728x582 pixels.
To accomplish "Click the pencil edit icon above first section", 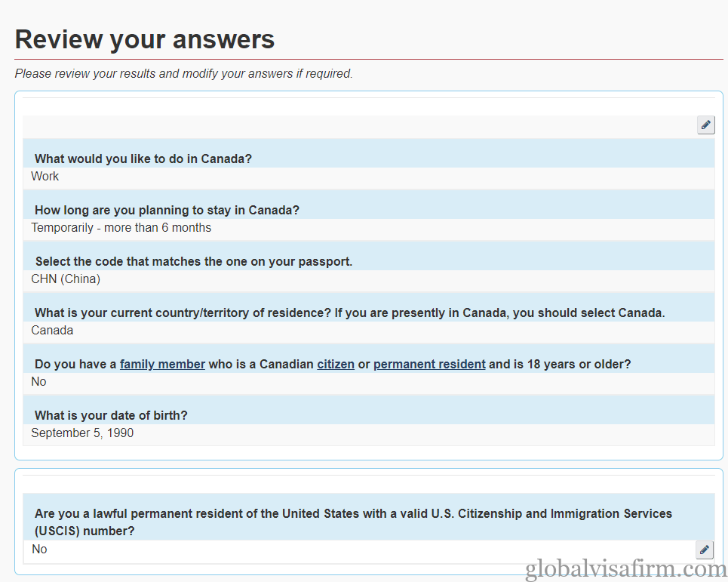I will (x=705, y=125).
